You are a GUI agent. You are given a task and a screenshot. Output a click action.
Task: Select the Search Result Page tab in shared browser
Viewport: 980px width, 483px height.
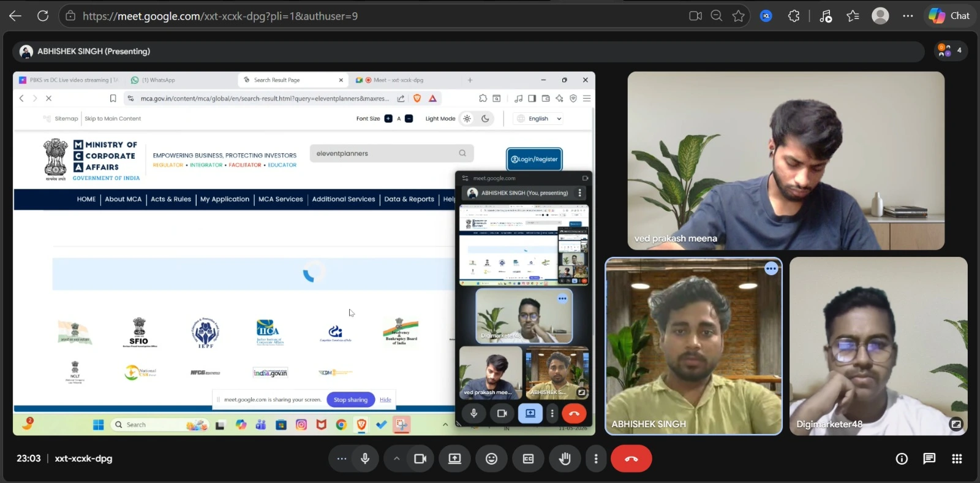[x=293, y=80]
